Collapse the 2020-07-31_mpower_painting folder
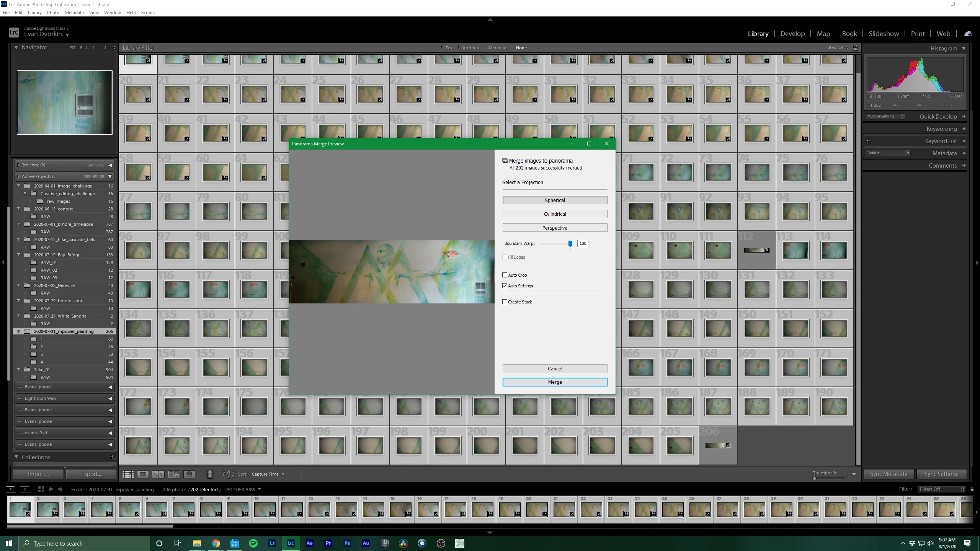 (18, 331)
